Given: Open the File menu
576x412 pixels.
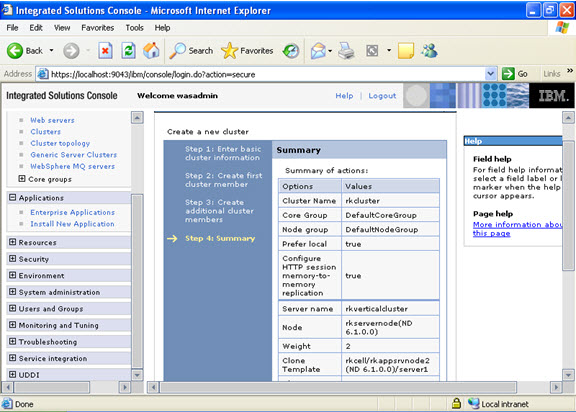Looking at the screenshot, I should click(x=12, y=28).
